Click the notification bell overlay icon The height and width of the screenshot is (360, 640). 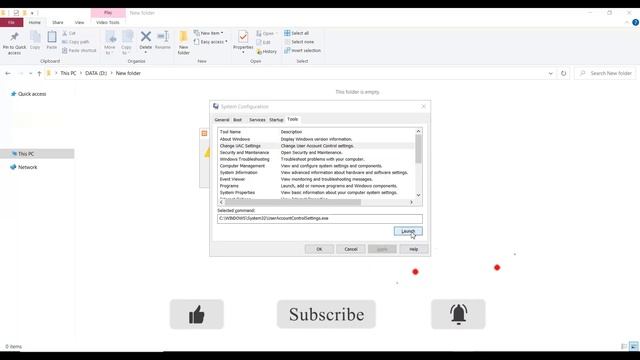point(458,314)
